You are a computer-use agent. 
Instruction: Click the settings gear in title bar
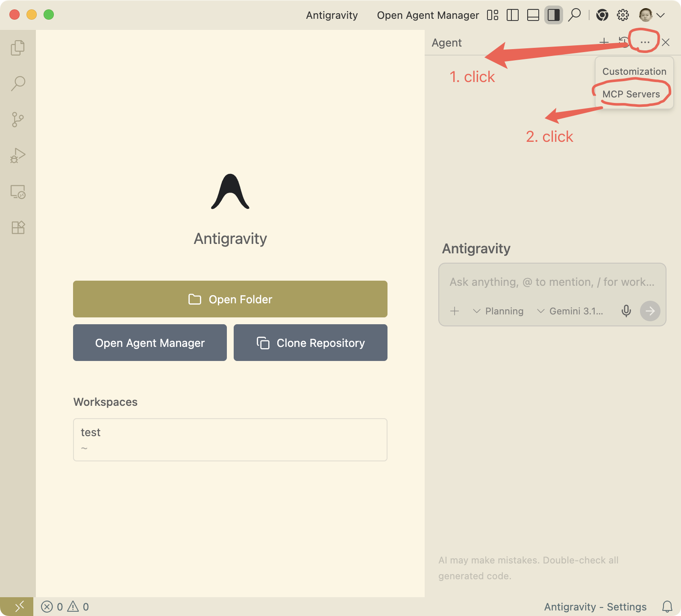click(x=622, y=15)
